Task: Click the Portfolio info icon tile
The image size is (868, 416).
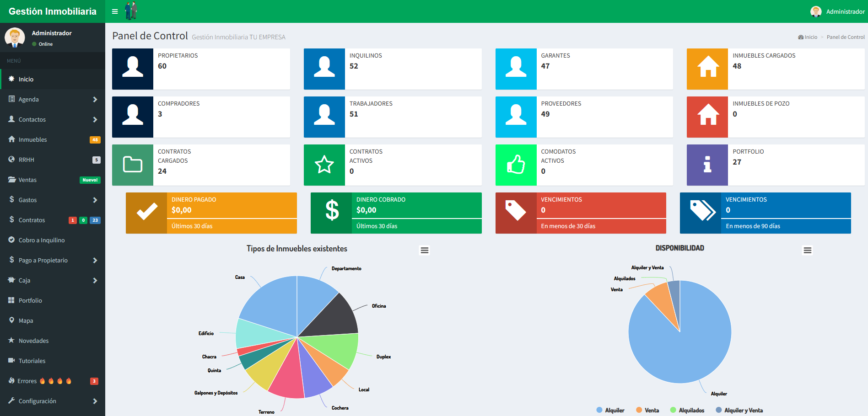Action: 707,165
